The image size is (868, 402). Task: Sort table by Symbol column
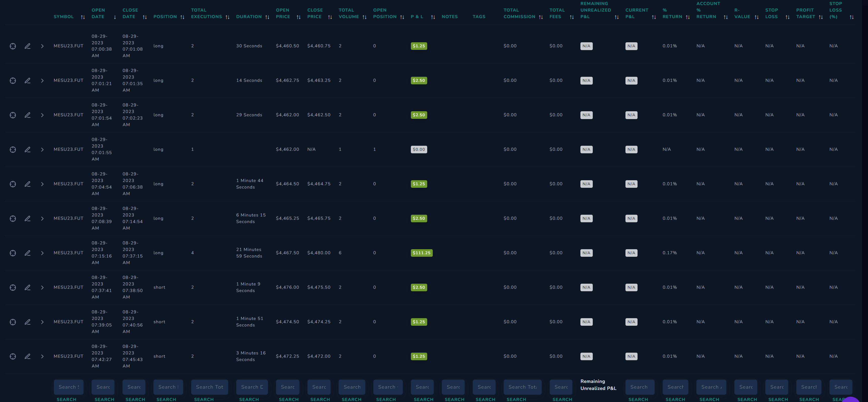coord(83,17)
